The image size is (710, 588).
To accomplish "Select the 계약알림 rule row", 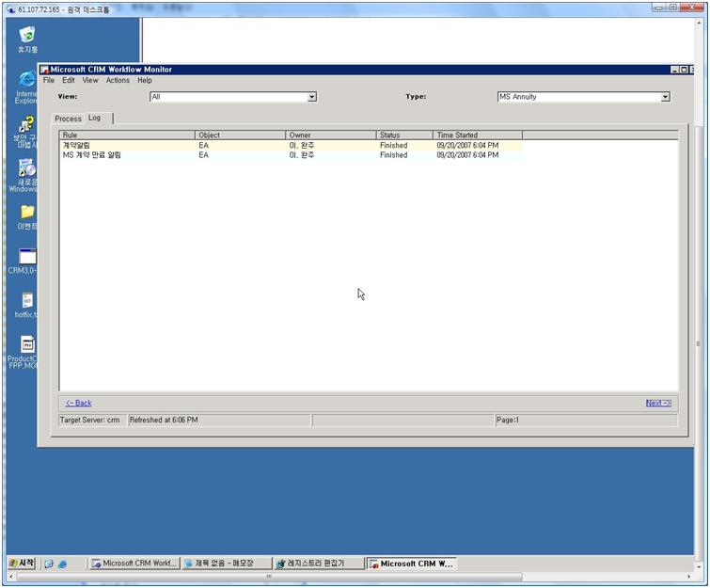I will 292,146.
